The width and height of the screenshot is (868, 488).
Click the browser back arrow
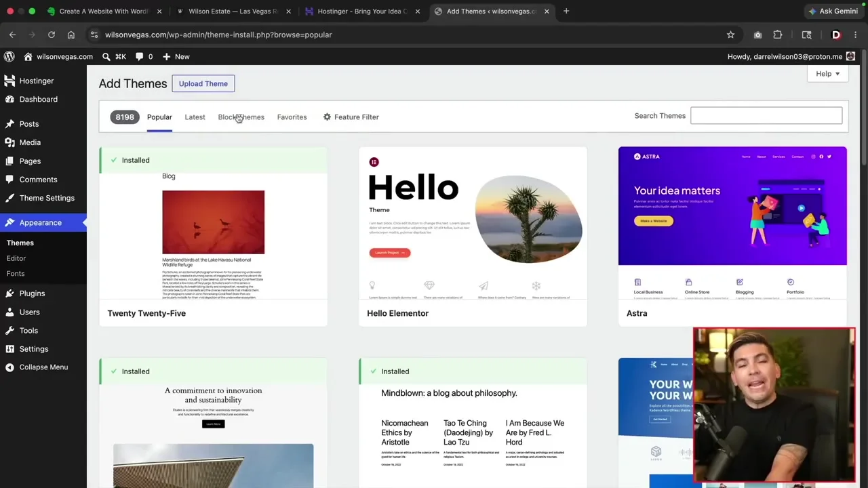12,35
